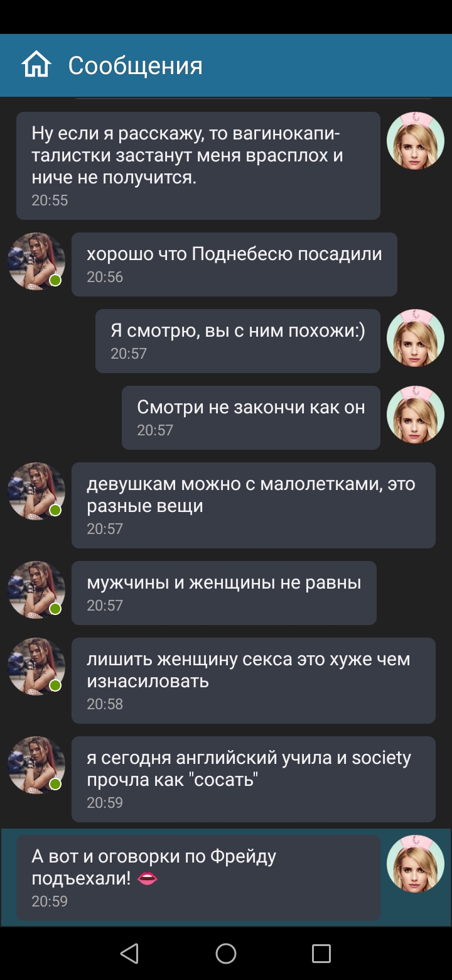Tap avatar beside 'Я смотрю, вы с ним похожи' message
Image resolution: width=452 pixels, height=980 pixels.
[416, 338]
